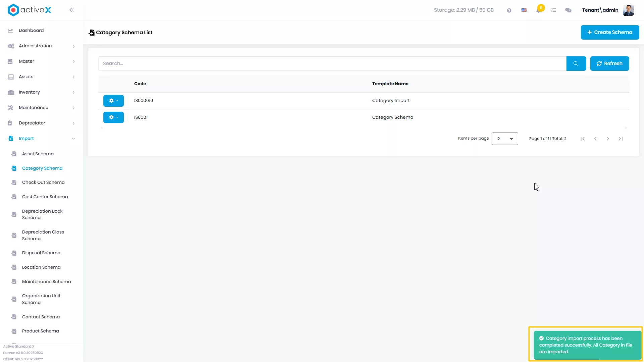Image resolution: width=644 pixels, height=362 pixels.
Task: Open the help question mark icon
Action: click(x=509, y=10)
